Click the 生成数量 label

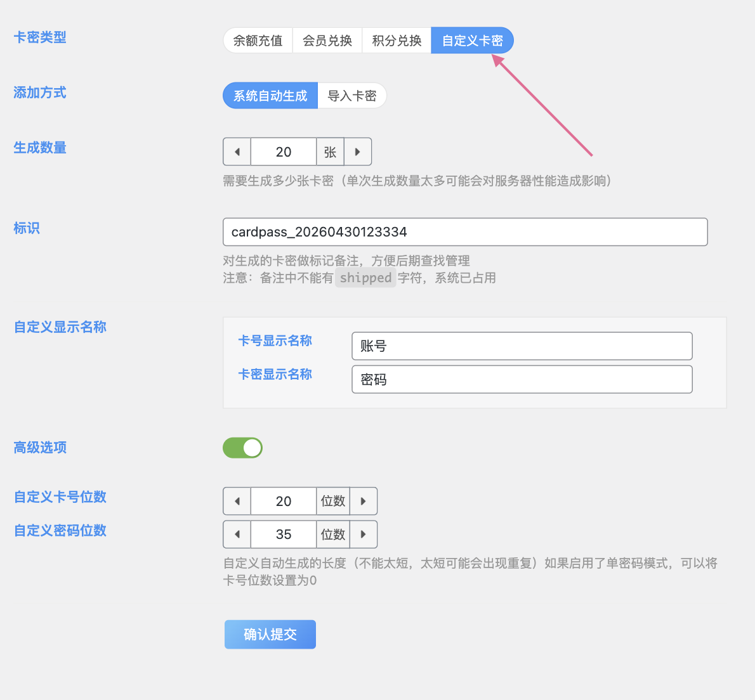pyautogui.click(x=40, y=148)
